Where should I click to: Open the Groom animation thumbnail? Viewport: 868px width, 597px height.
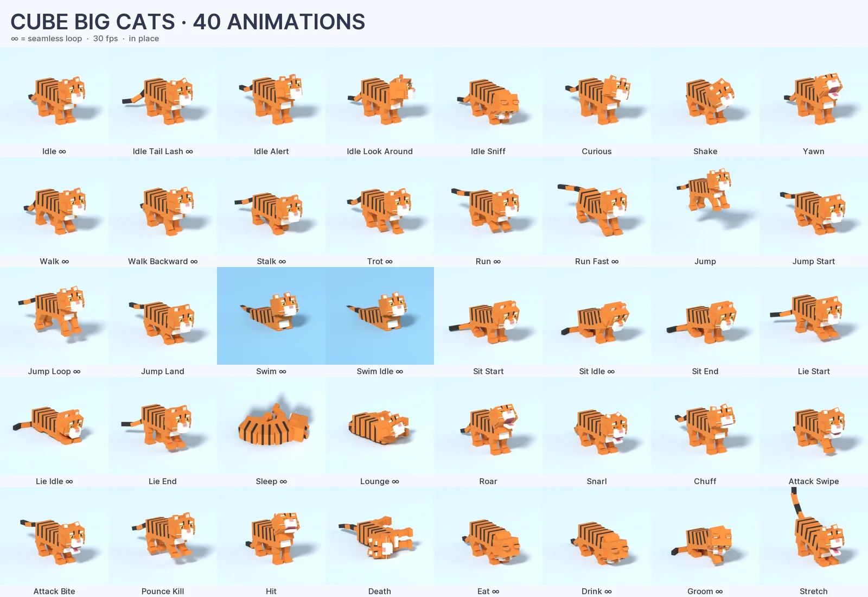tap(705, 536)
